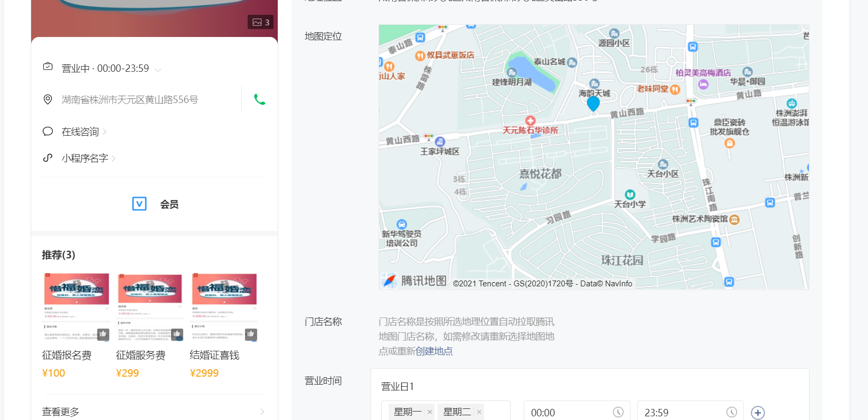Click the 攸县武崽饭店 restaurant marker on map
This screenshot has width=868, height=420.
tap(420, 55)
